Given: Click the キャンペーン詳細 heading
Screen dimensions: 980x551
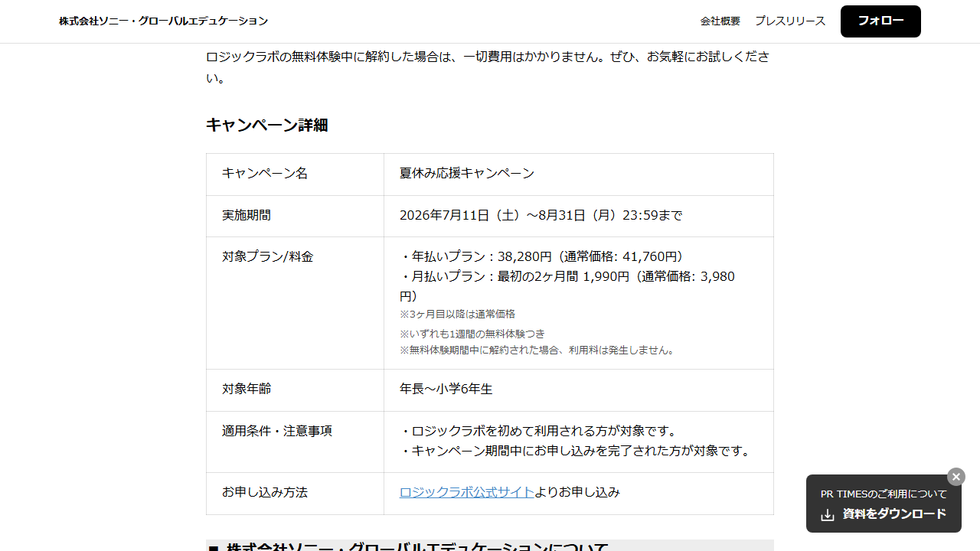Looking at the screenshot, I should pos(267,125).
